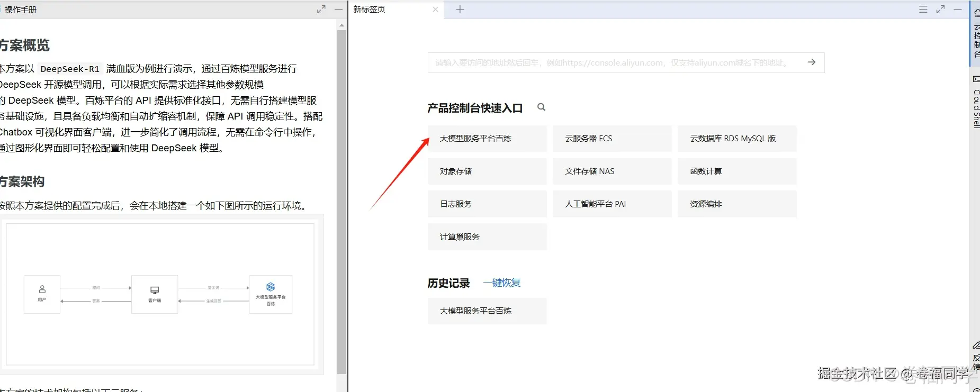The height and width of the screenshot is (392, 980).
Task: Click the manual panel vertical scrollbar
Action: pyautogui.click(x=341, y=201)
